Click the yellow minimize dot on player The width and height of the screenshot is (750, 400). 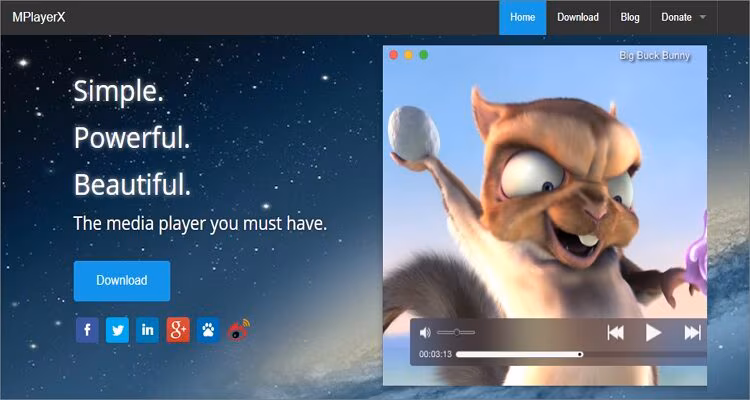click(x=408, y=55)
